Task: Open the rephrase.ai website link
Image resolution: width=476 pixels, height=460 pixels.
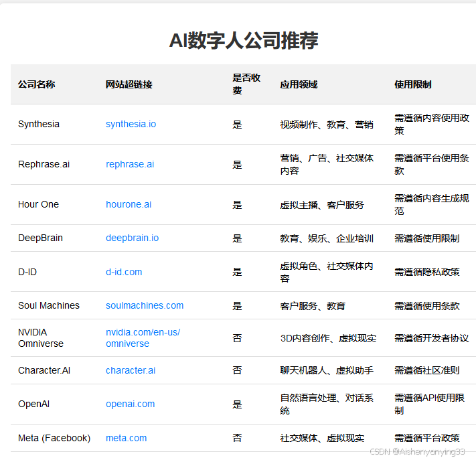Action: point(130,164)
